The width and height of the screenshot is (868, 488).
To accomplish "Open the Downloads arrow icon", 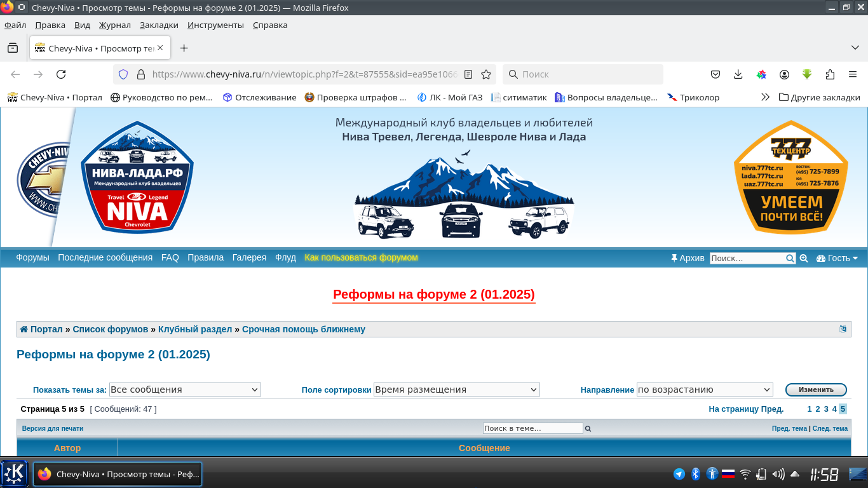I will 738,74.
